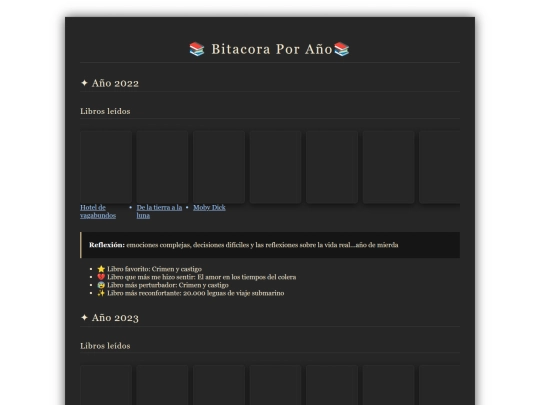Screen dimensions: 540x405
Task: Open the Hotel de vagabundos link
Action: coord(98,211)
